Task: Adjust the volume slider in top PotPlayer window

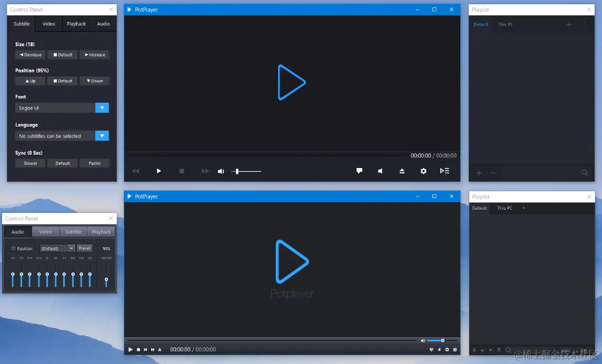Action: (246, 171)
